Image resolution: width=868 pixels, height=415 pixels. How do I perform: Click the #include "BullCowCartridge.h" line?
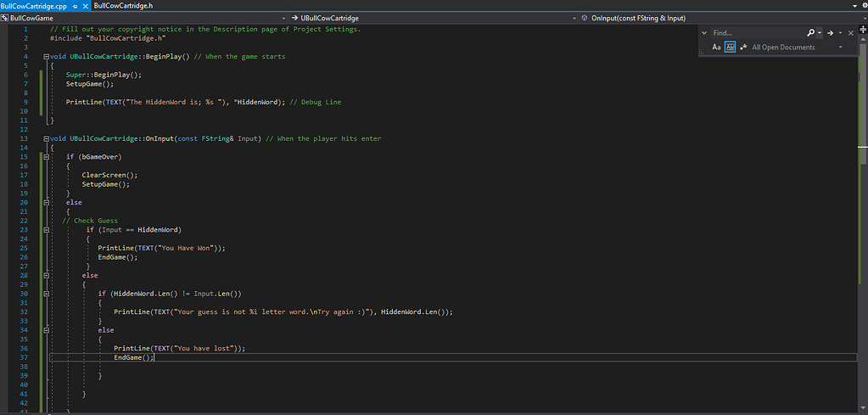coord(108,38)
